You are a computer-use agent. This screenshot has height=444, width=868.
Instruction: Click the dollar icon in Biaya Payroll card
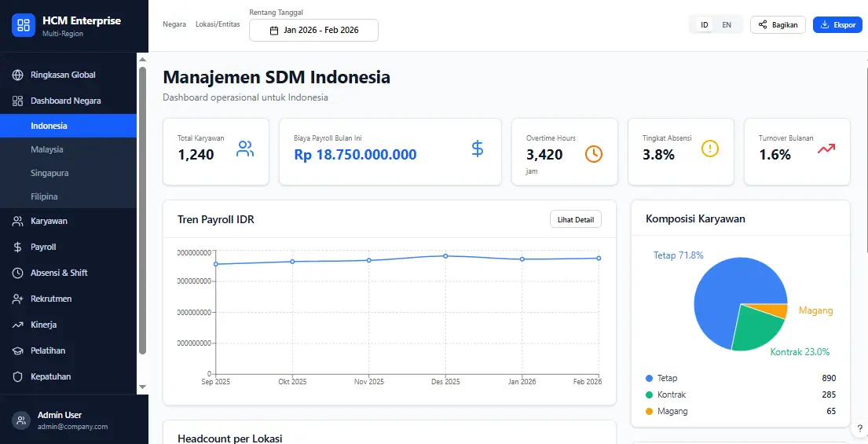pyautogui.click(x=477, y=149)
